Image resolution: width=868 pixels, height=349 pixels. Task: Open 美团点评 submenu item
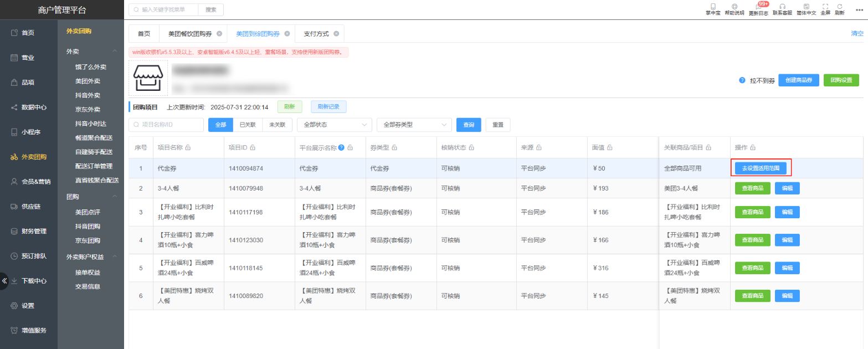tap(88, 212)
